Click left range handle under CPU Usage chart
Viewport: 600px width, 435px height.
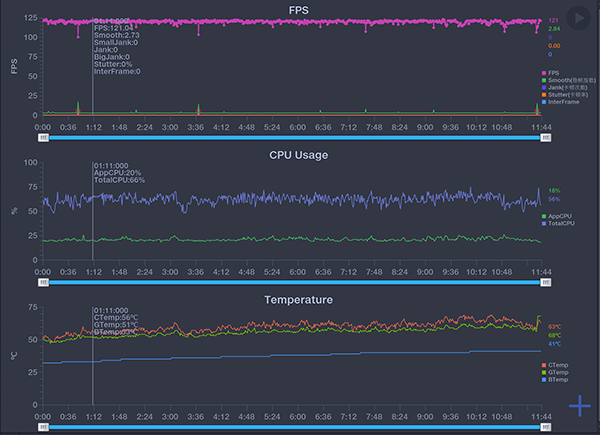pyautogui.click(x=43, y=282)
